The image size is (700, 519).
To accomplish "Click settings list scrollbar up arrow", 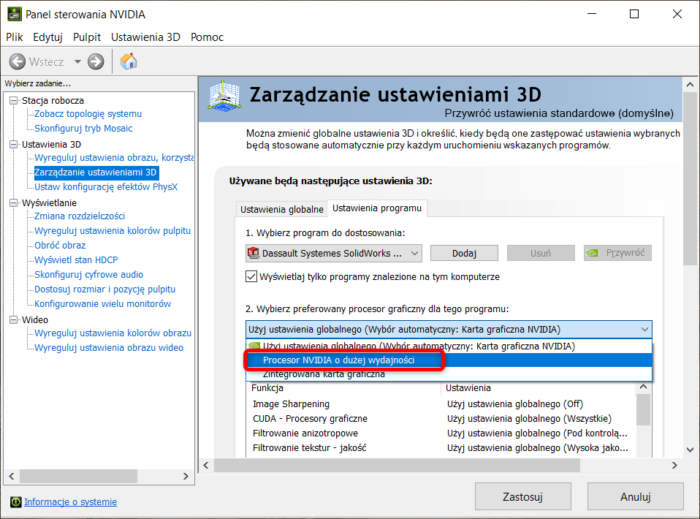I will click(x=643, y=387).
